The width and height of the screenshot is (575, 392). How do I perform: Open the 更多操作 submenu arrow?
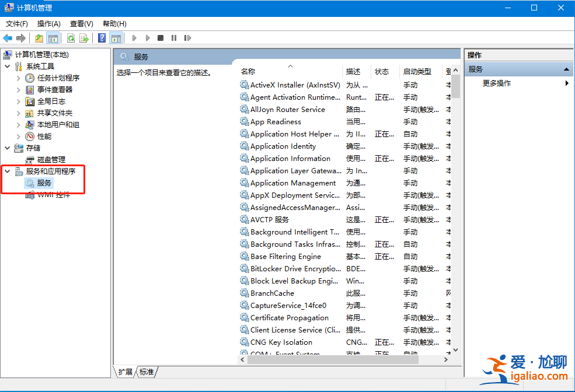(x=566, y=83)
